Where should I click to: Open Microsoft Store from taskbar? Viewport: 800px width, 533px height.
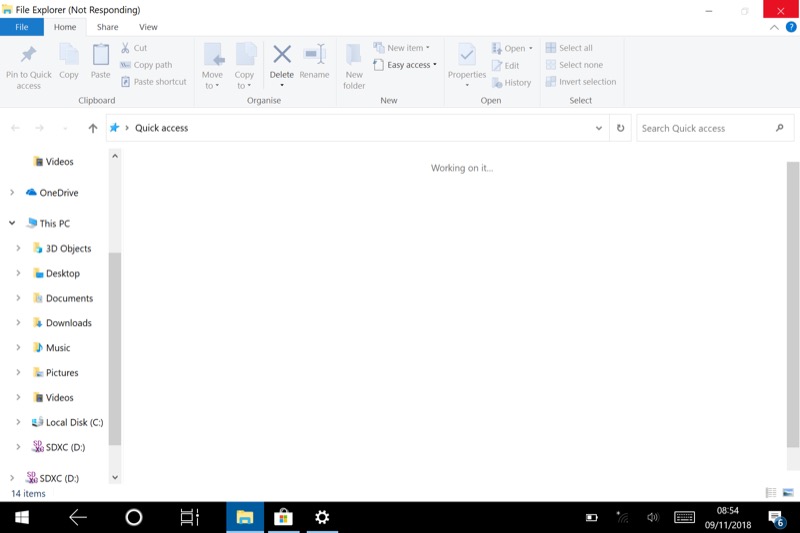coord(283,517)
